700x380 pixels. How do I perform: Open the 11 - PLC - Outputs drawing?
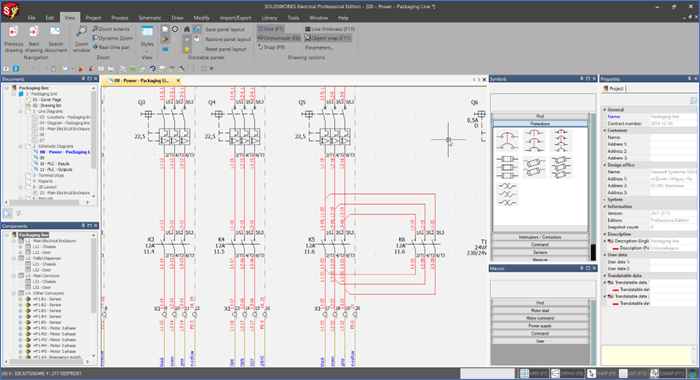[55, 170]
